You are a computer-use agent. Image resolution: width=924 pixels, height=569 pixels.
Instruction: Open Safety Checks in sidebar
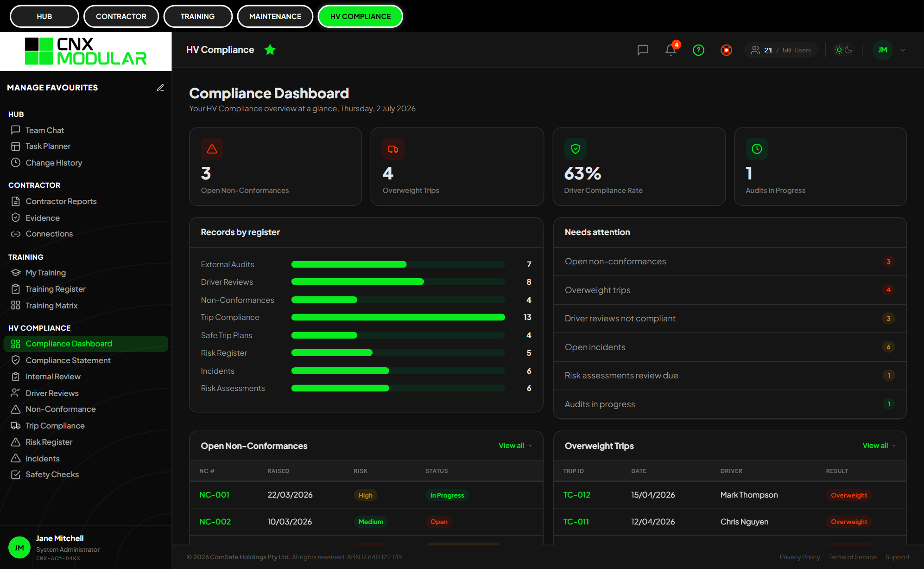pos(86,475)
